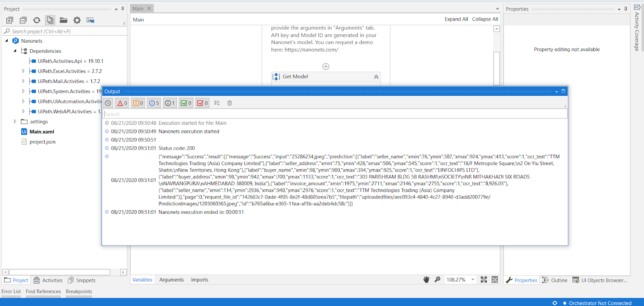Switch to the Main designer tab
This screenshot has height=306, width=644.
138,8
